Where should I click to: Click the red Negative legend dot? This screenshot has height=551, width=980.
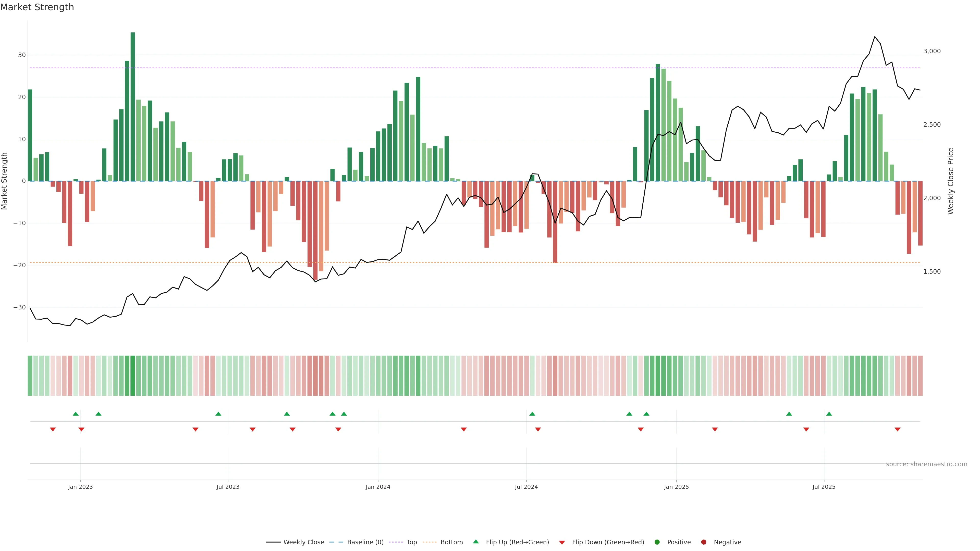click(x=703, y=542)
